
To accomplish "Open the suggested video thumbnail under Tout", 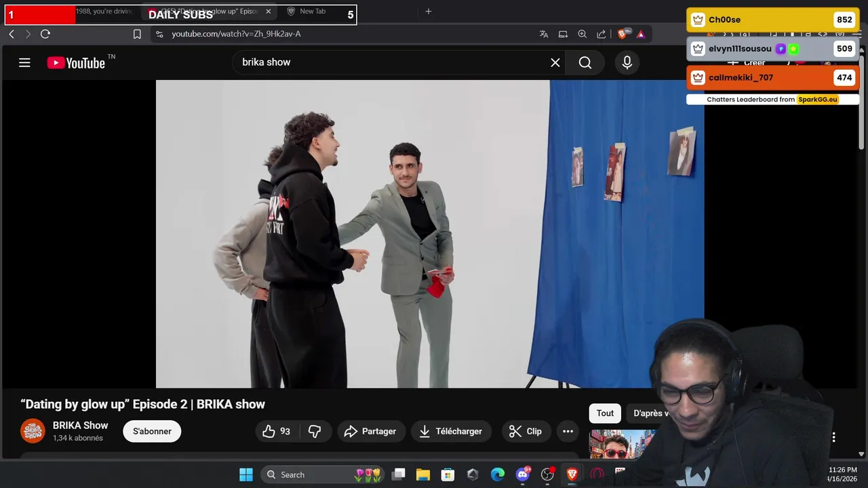I will pyautogui.click(x=623, y=445).
